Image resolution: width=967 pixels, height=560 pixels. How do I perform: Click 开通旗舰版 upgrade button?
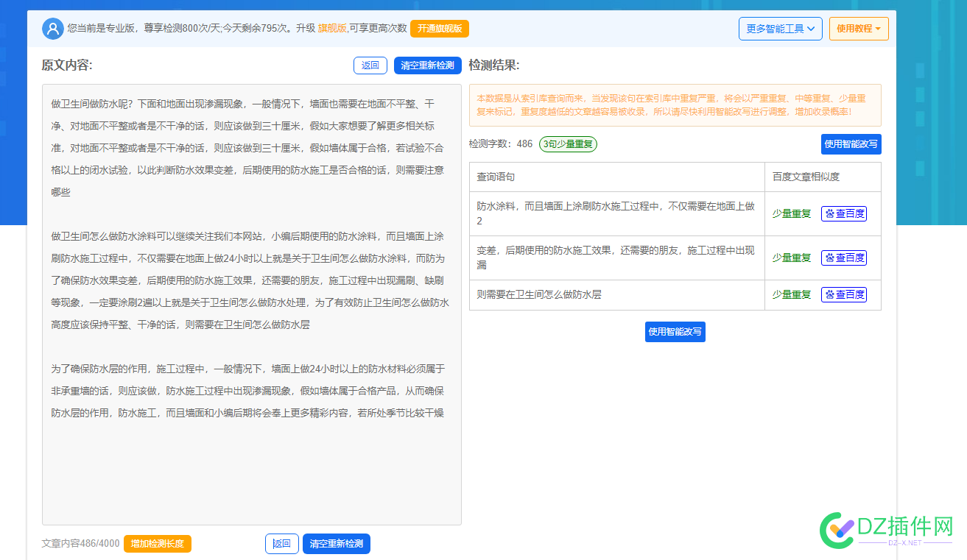440,29
